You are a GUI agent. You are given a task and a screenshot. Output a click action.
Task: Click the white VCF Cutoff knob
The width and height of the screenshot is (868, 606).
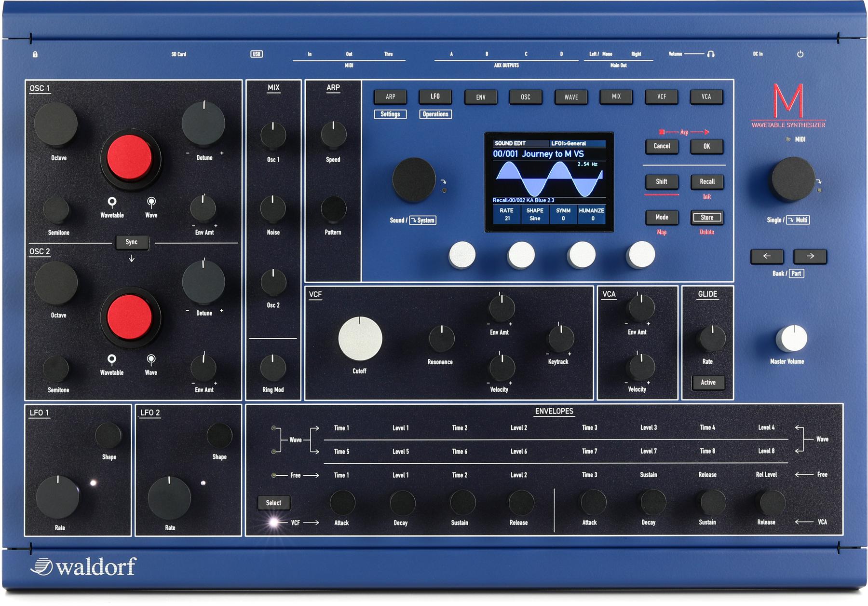click(360, 339)
